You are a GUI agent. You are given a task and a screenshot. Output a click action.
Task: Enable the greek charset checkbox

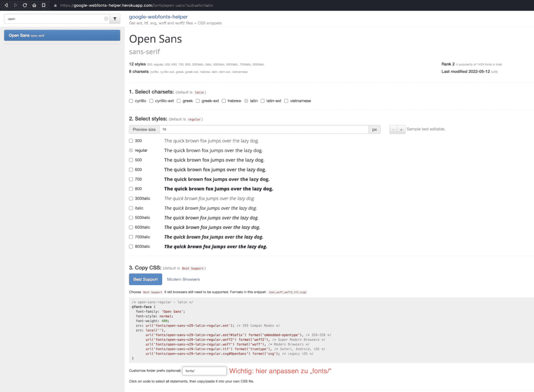pyautogui.click(x=178, y=101)
